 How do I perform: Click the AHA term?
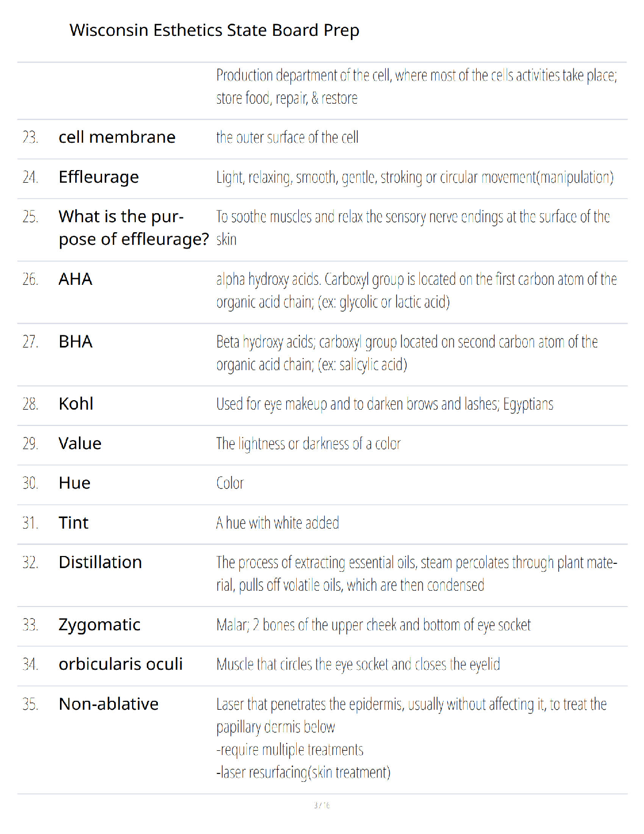coord(75,279)
